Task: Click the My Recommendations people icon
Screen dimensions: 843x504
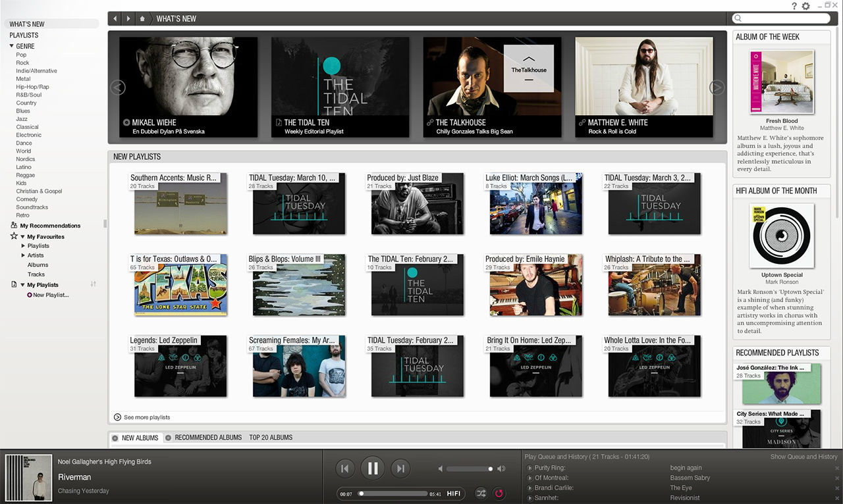Action: [14, 226]
